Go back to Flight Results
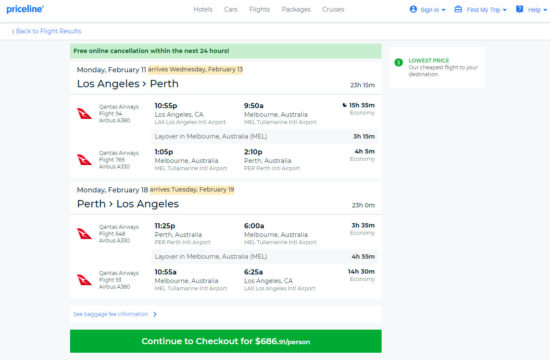 click(47, 31)
